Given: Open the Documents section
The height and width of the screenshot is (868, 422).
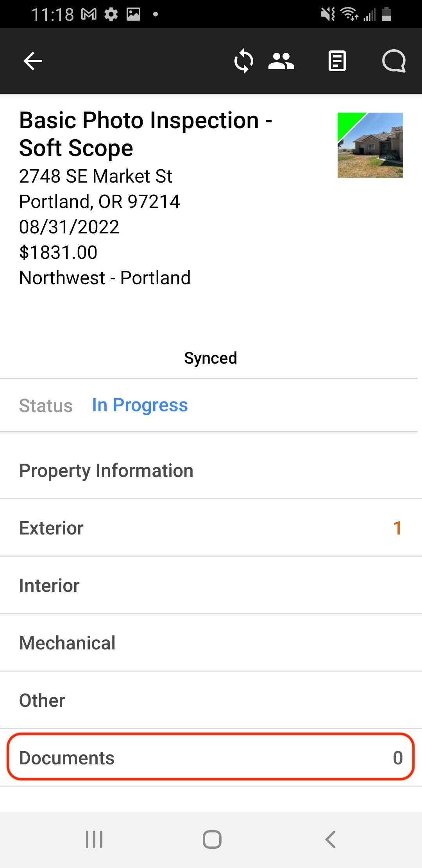Looking at the screenshot, I should click(x=211, y=757).
